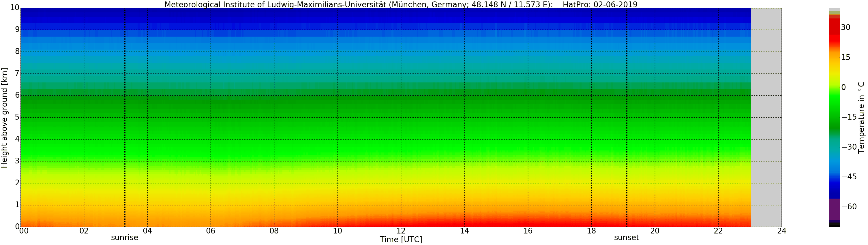Click the −45 label on the temperature colorbar

click(849, 177)
